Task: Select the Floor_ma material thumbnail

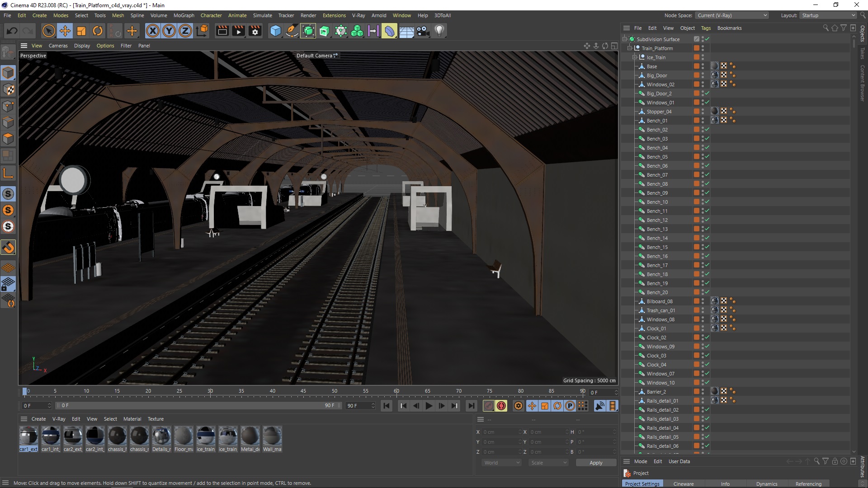Action: (x=184, y=439)
